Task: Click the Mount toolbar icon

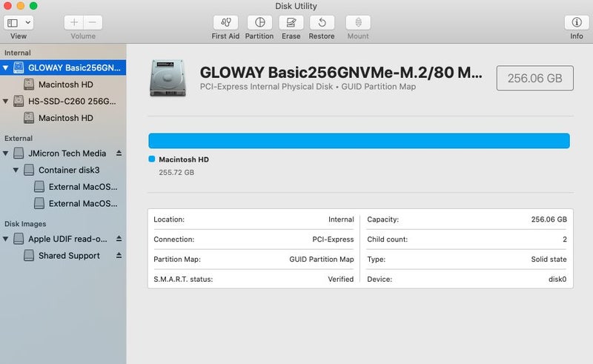Action: click(358, 23)
